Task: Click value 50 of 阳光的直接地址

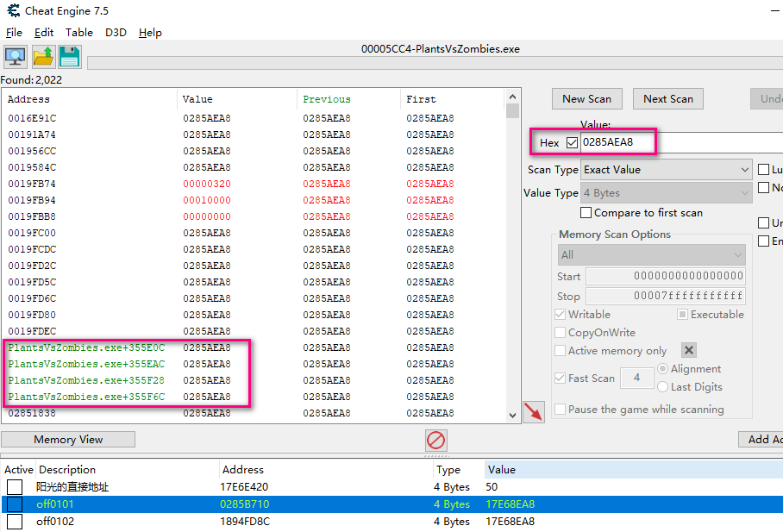Action: point(492,487)
